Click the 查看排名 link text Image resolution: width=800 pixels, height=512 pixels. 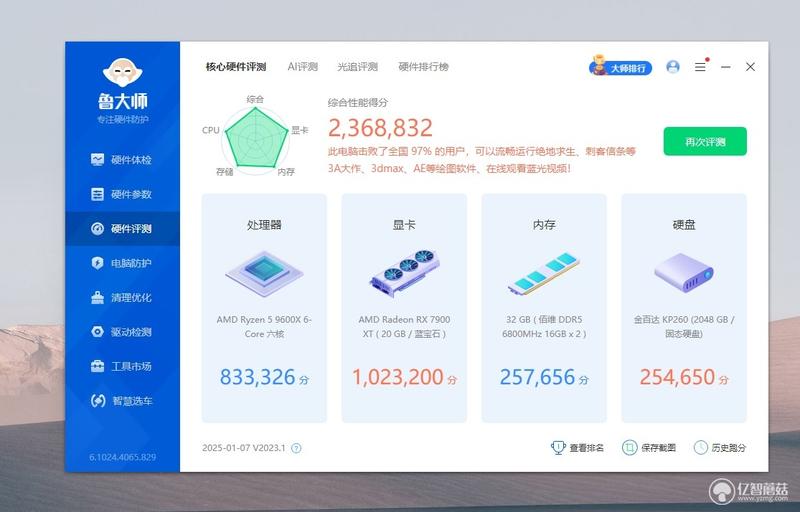pyautogui.click(x=587, y=448)
